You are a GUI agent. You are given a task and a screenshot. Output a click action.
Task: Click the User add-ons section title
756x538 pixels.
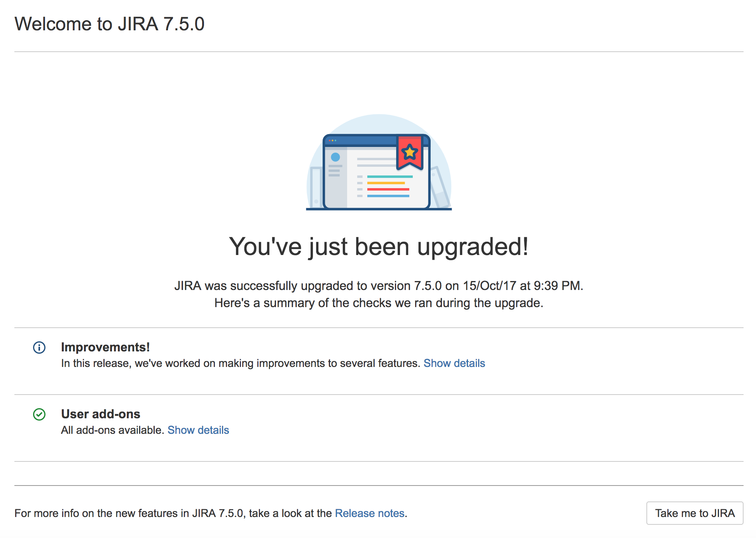[x=101, y=414]
